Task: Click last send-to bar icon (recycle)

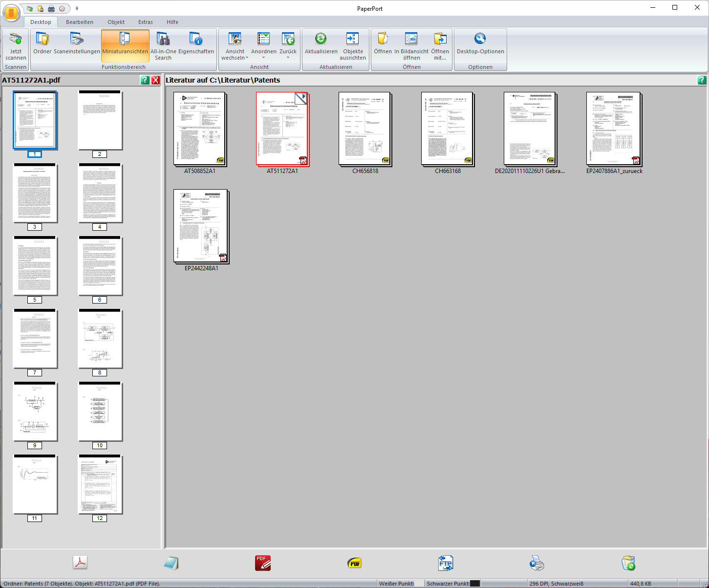Action: tap(628, 563)
